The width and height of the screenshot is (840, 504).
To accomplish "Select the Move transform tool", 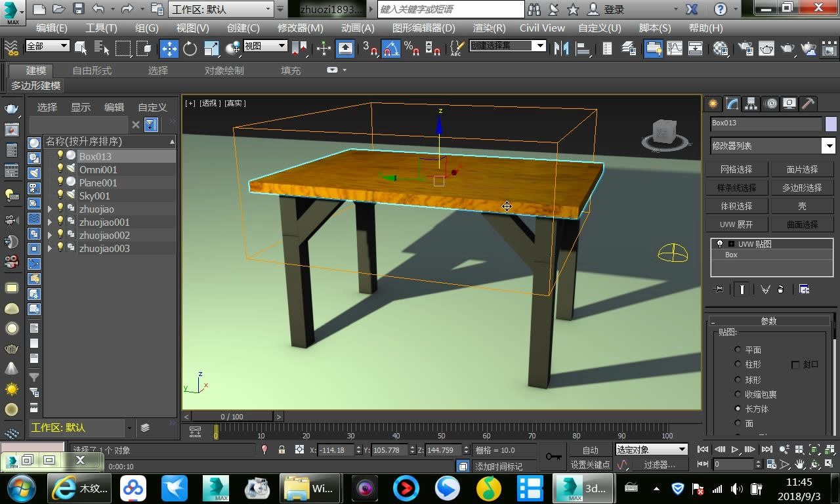I will tap(169, 49).
